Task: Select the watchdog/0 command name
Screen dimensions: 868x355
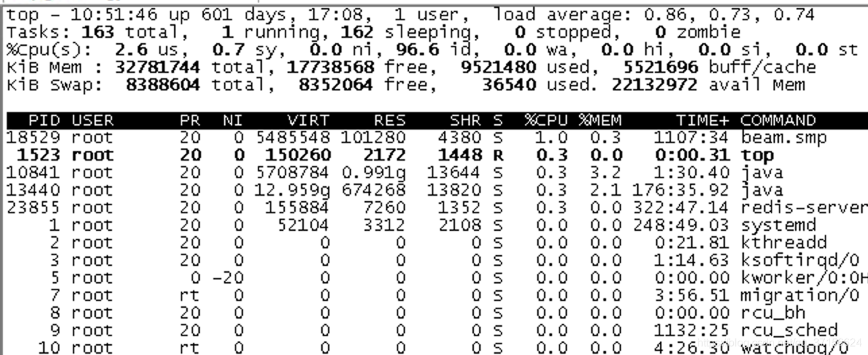Action: pos(794,347)
